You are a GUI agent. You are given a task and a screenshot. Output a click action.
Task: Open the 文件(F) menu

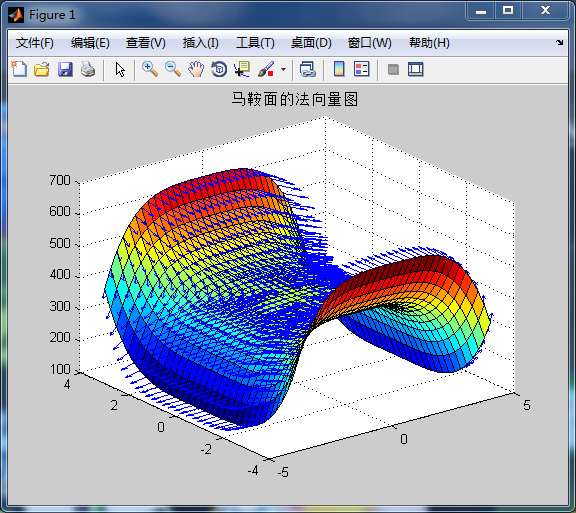pyautogui.click(x=35, y=43)
